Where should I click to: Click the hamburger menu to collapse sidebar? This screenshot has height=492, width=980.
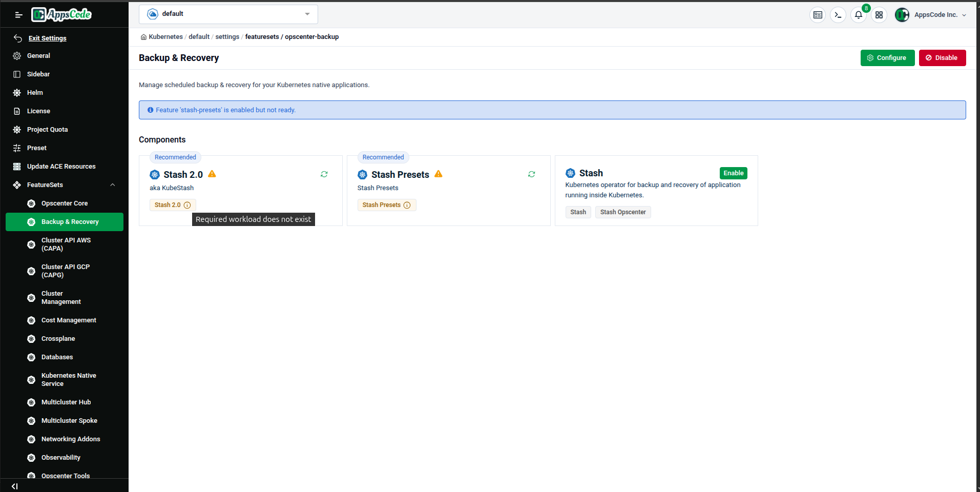pos(18,14)
